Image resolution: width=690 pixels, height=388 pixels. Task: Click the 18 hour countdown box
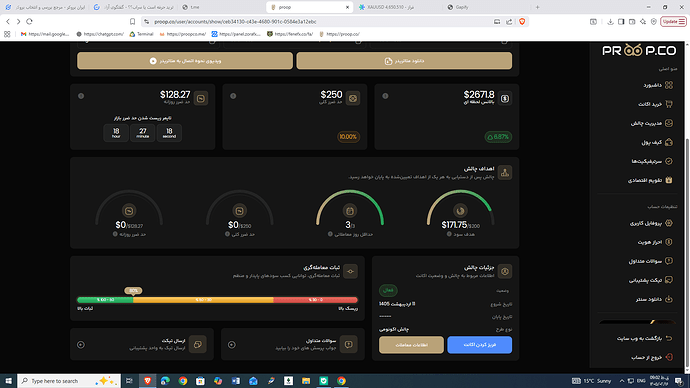[x=116, y=133]
